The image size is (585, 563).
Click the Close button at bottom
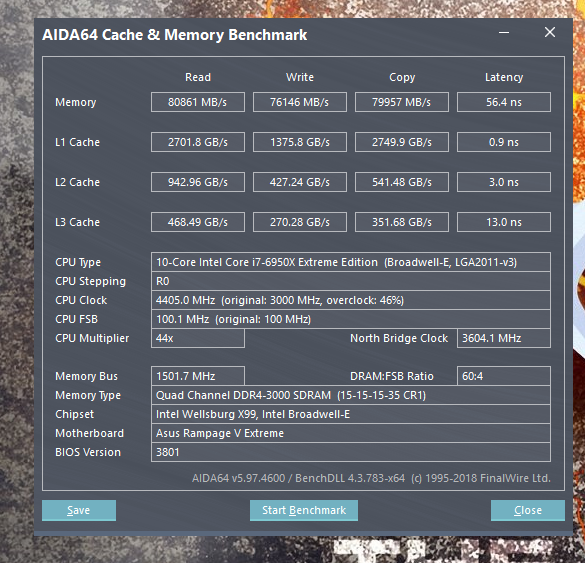(x=528, y=510)
